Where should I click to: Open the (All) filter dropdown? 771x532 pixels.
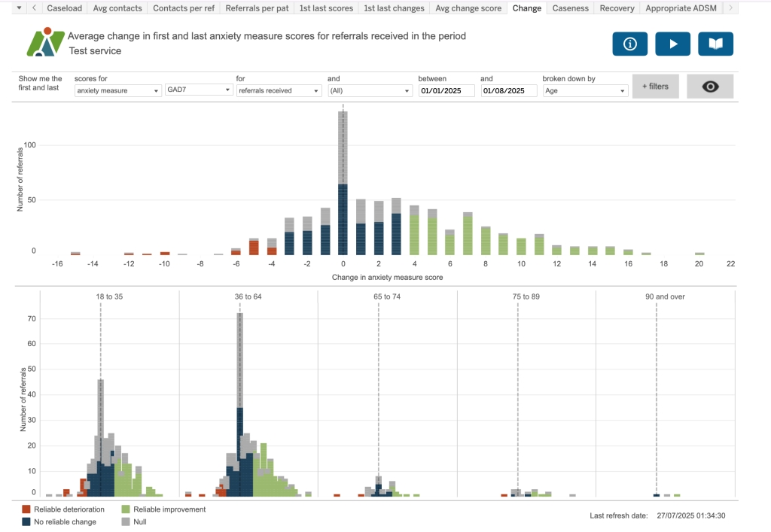[x=370, y=90]
